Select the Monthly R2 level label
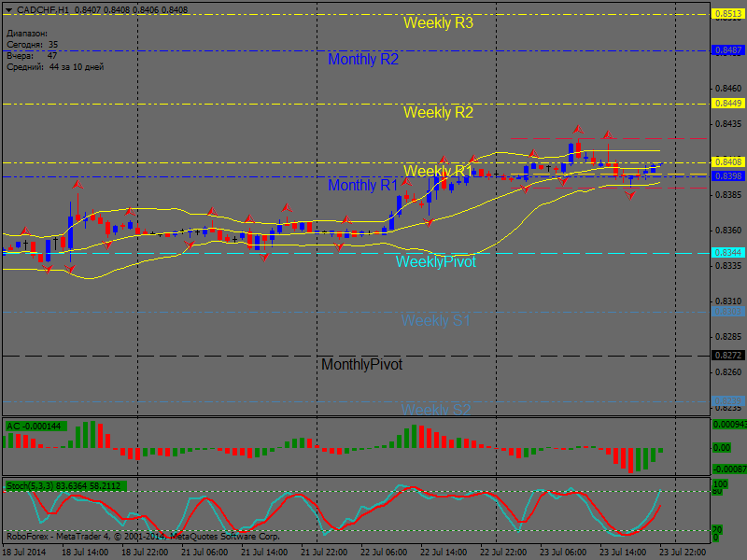The image size is (747, 560). pos(363,59)
